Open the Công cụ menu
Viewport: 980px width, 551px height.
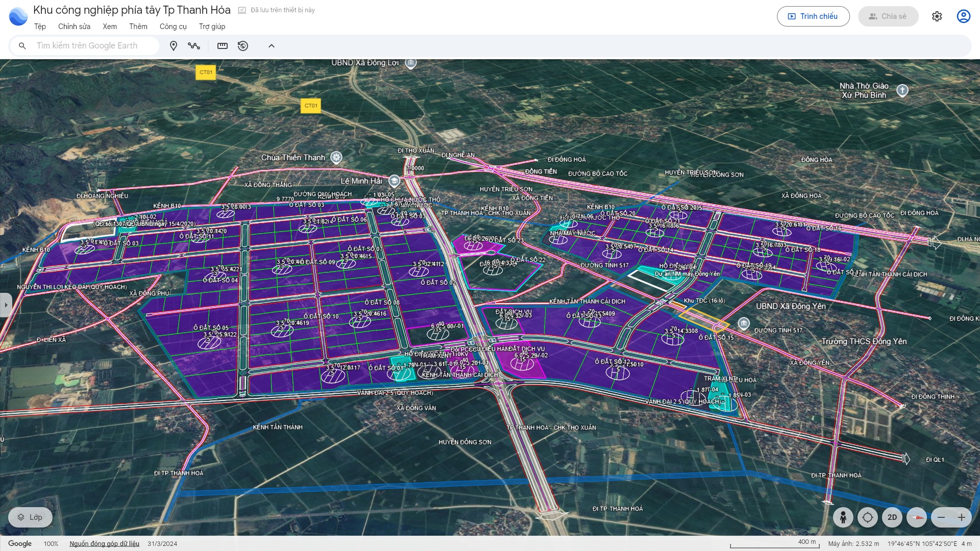pos(173,27)
